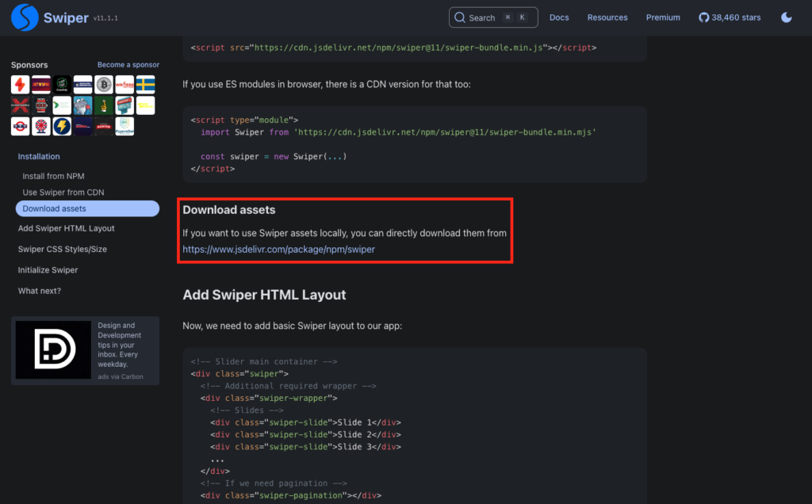Viewport: 812px width, 504px height.
Task: Click the v11.1.1 version label
Action: pos(105,18)
